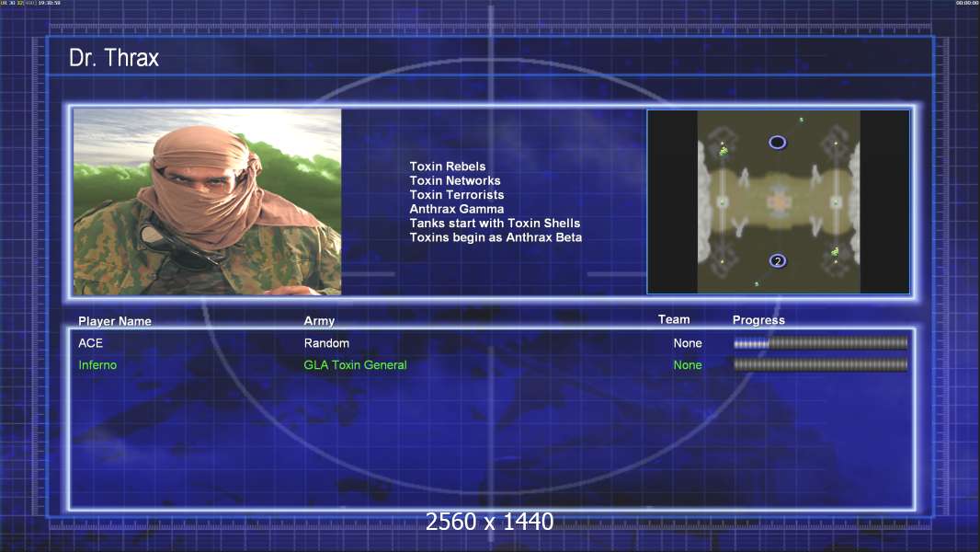Select start position marker 2 on map
The image size is (980, 552).
(x=777, y=260)
